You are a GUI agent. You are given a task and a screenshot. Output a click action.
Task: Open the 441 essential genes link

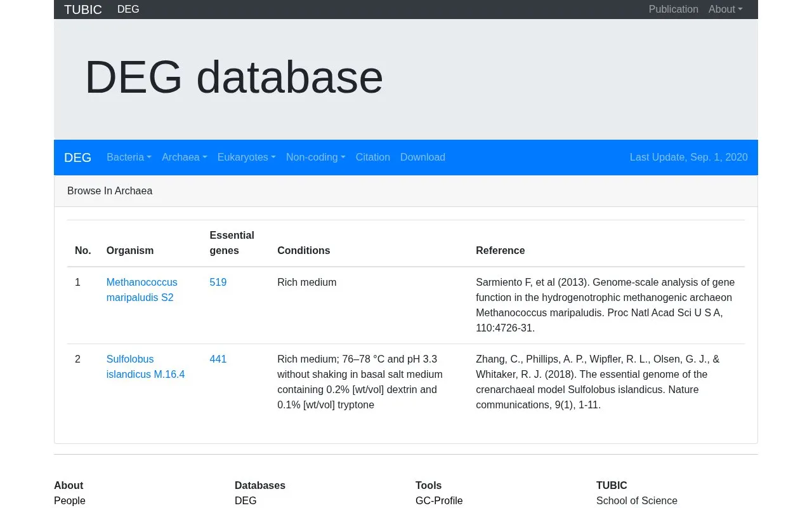point(218,359)
